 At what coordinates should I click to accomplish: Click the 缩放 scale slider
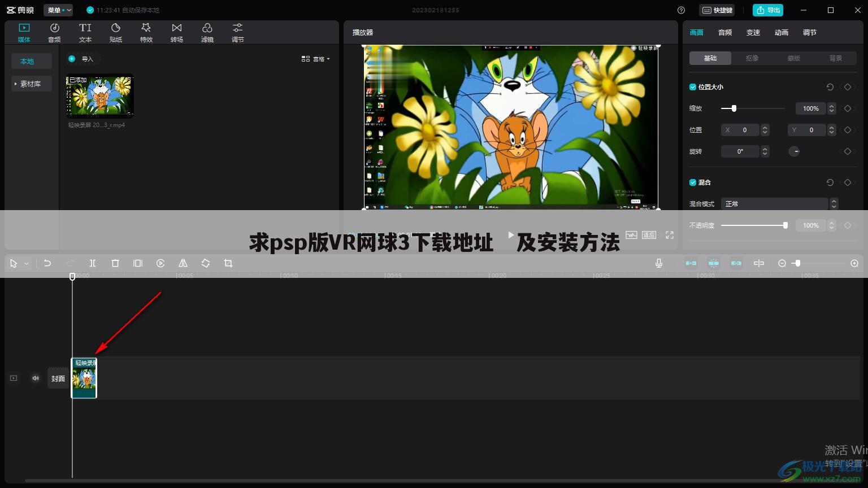[753, 108]
